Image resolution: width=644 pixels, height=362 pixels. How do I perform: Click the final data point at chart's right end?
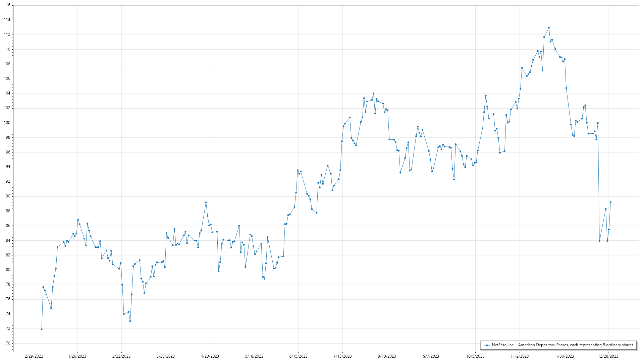pos(610,202)
